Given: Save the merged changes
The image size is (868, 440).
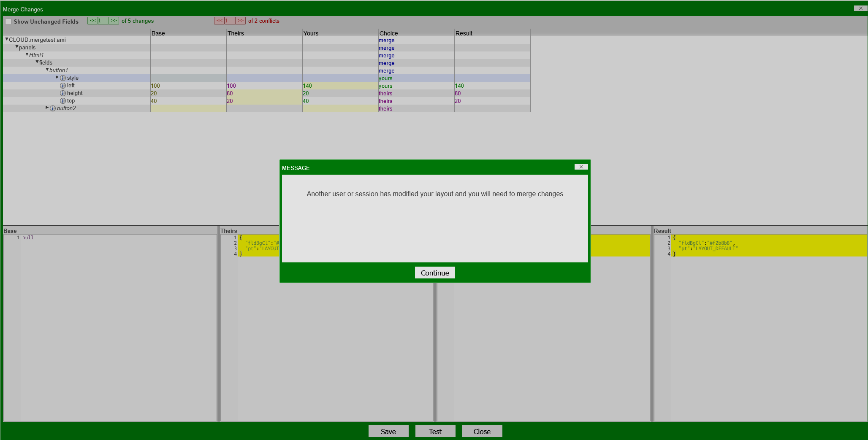Looking at the screenshot, I should click(388, 431).
